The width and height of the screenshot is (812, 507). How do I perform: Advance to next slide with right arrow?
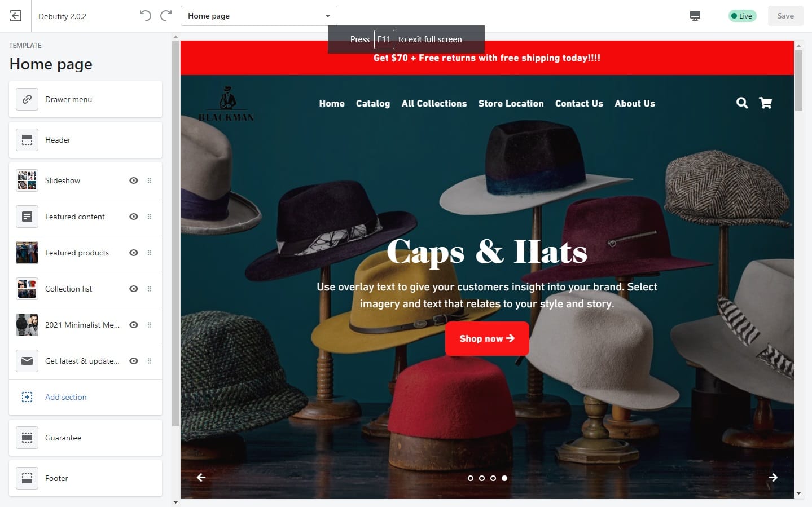[773, 478]
